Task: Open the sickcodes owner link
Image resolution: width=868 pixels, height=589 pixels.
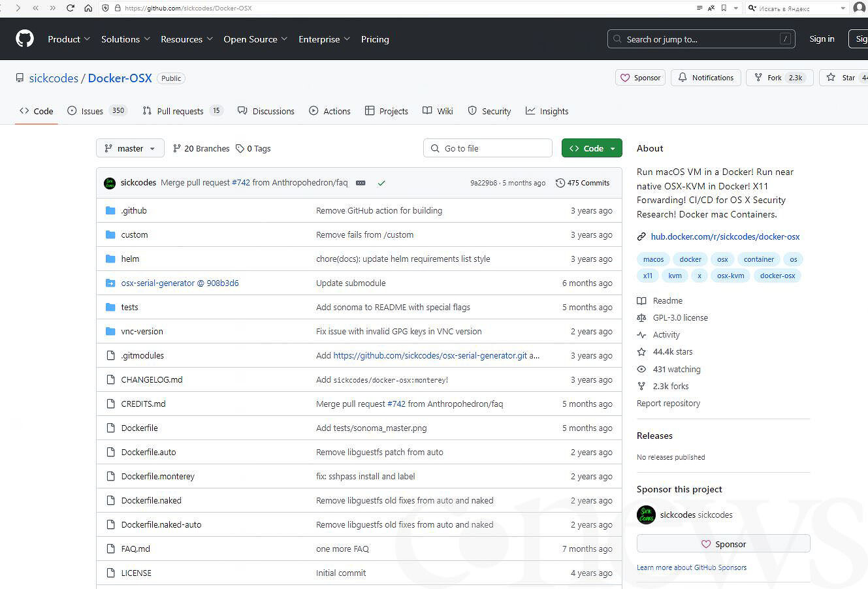Action: (54, 78)
